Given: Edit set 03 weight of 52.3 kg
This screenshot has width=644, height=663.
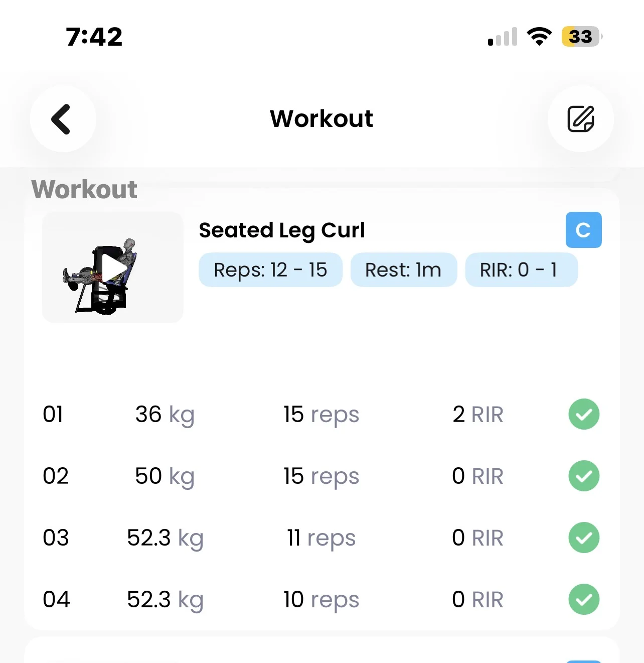Looking at the screenshot, I should point(165,538).
